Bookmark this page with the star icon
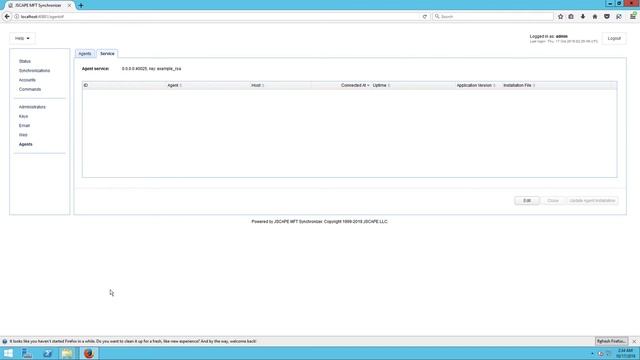The width and height of the screenshot is (640, 360). [560, 17]
